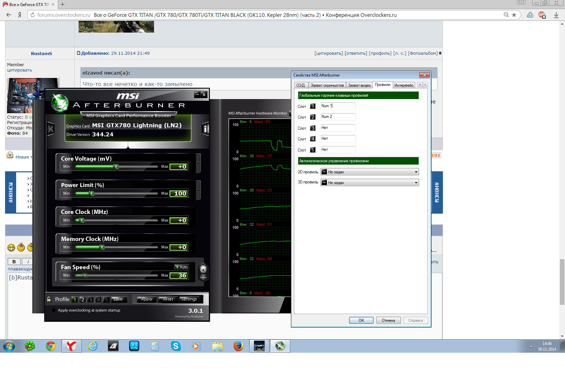This screenshot has width=565, height=392.
Task: Open the 3D профиль dropdown
Action: click(x=370, y=183)
